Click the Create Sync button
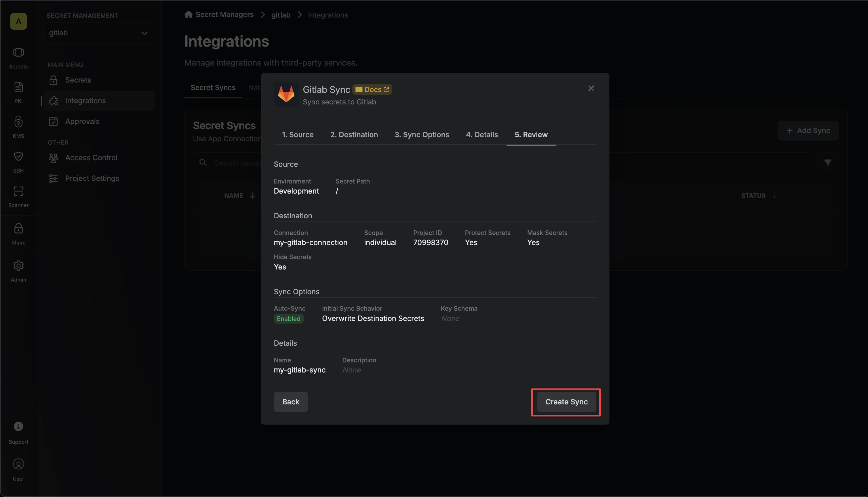This screenshot has height=497, width=868. [566, 402]
